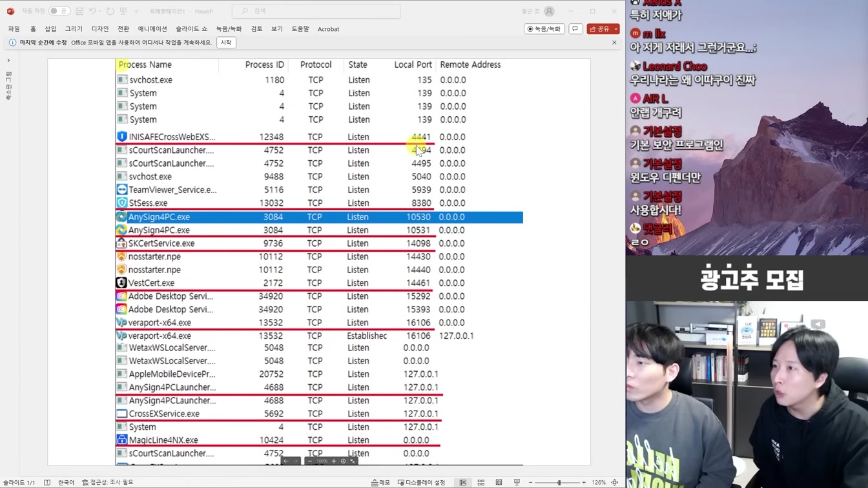Switch to the 검토 tab
This screenshot has height=488, width=868.
click(256, 29)
